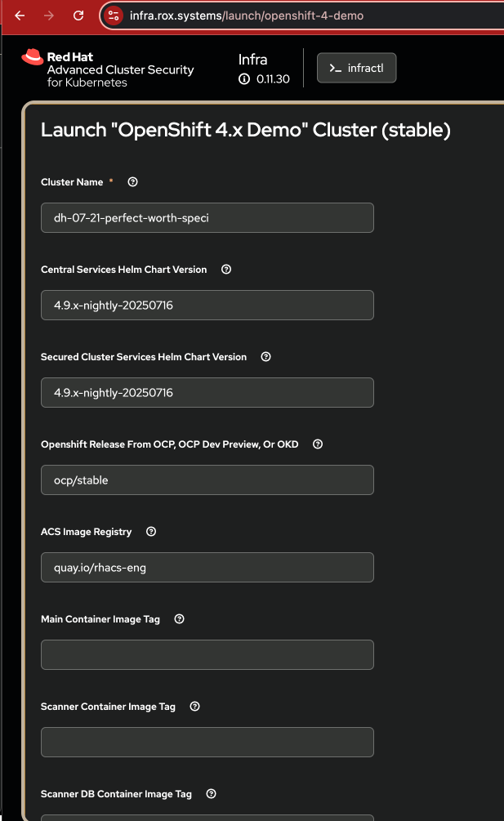Show help for Secured Cluster Services Helm Chart
The height and width of the screenshot is (821, 504).
265,357
